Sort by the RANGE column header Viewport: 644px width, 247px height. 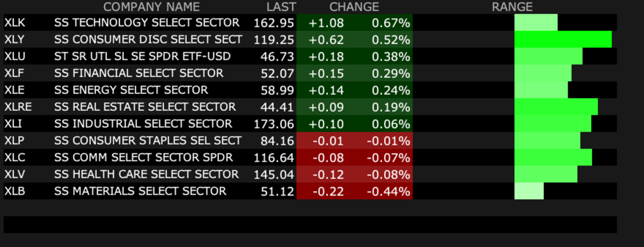pos(512,7)
